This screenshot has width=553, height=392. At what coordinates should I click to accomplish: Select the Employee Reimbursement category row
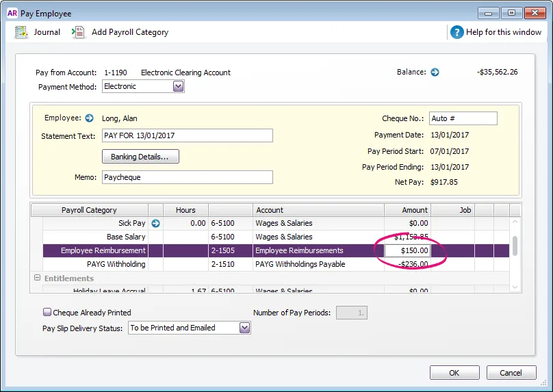pos(276,250)
